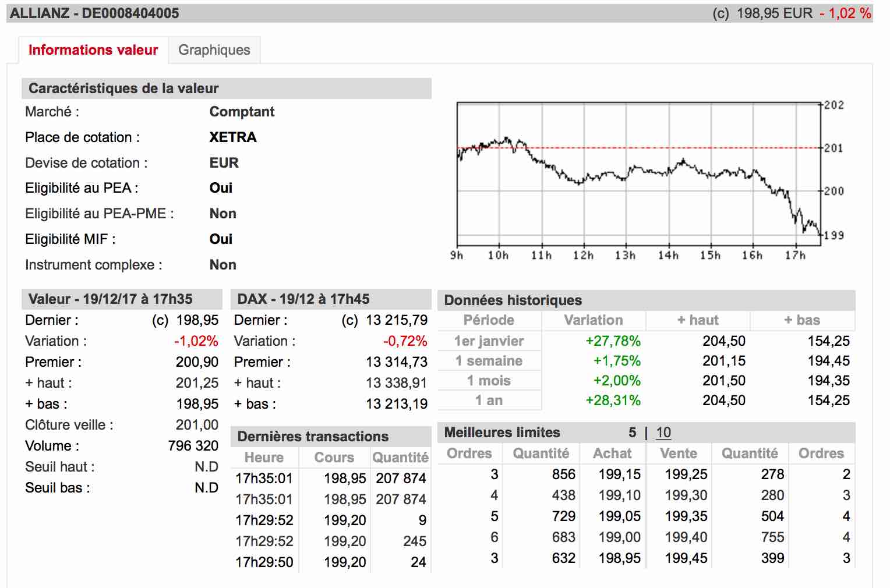
Task: Click Période column header
Action: tap(489, 320)
